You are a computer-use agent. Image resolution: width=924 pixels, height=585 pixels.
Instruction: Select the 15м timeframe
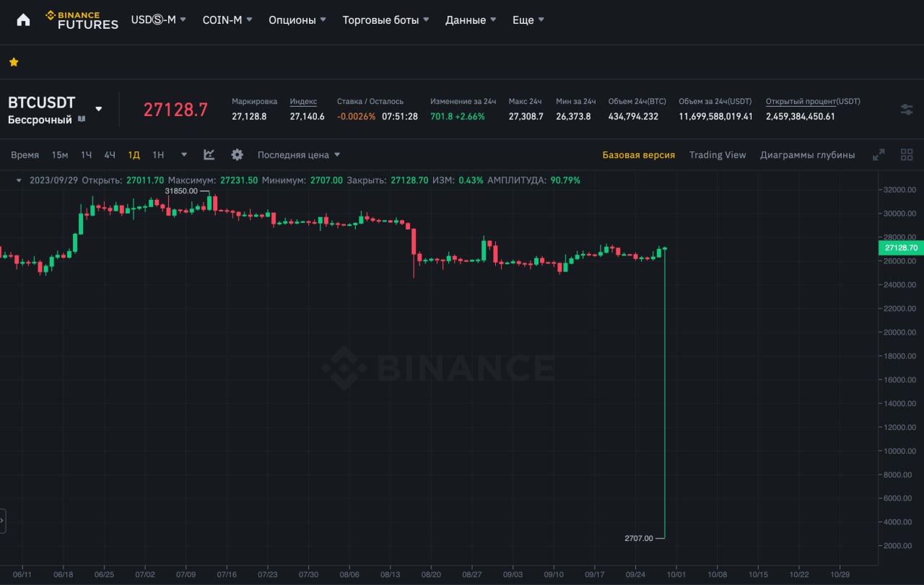60,155
